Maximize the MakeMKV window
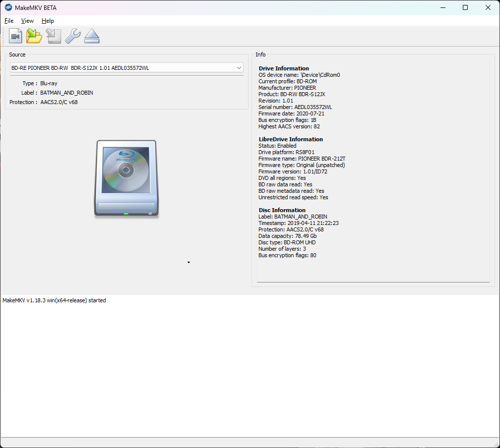 click(x=465, y=7)
